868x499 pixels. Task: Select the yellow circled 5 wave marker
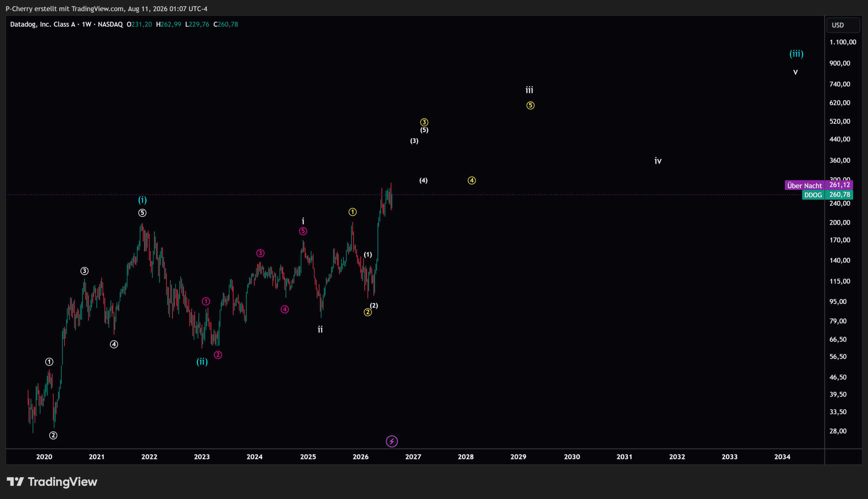[531, 105]
